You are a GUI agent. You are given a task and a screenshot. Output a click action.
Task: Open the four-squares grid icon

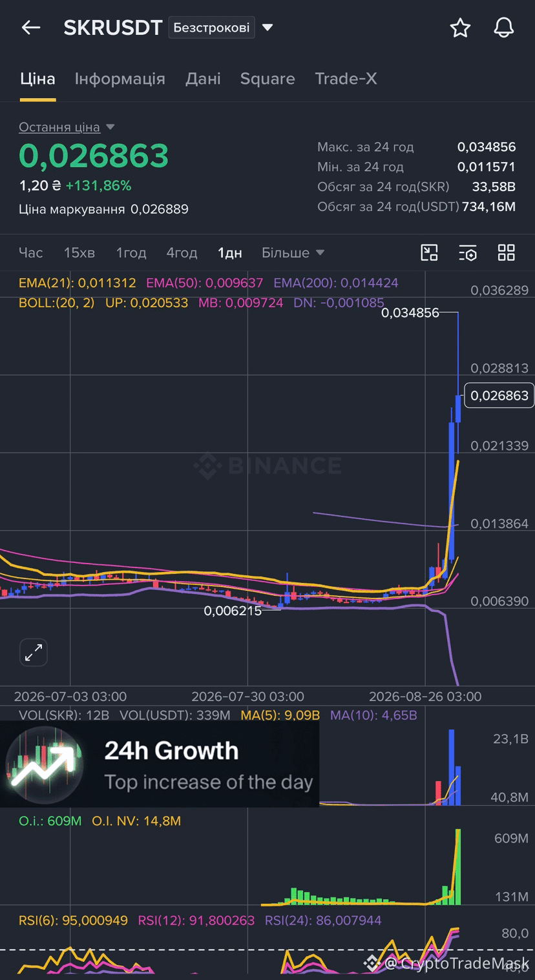click(x=507, y=252)
